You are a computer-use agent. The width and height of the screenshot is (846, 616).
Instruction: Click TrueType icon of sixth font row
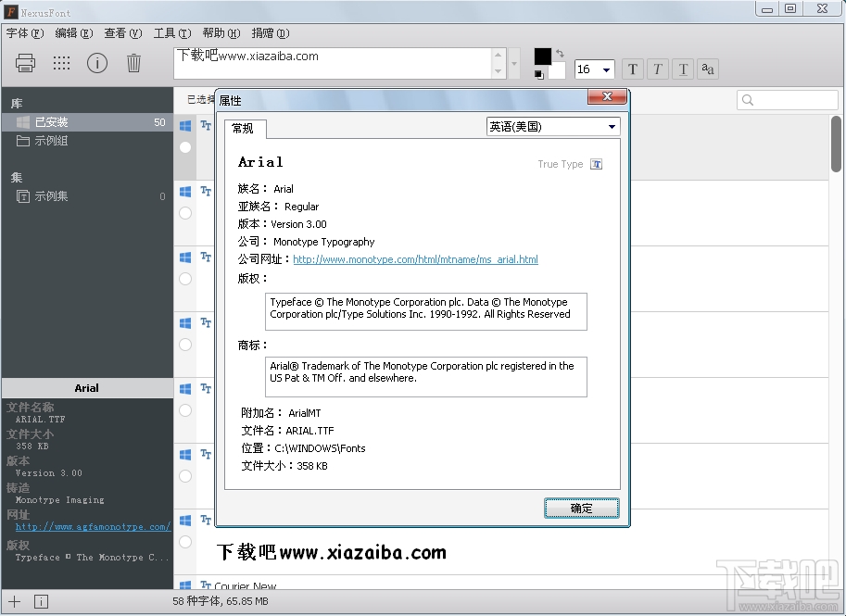pyautogui.click(x=206, y=454)
